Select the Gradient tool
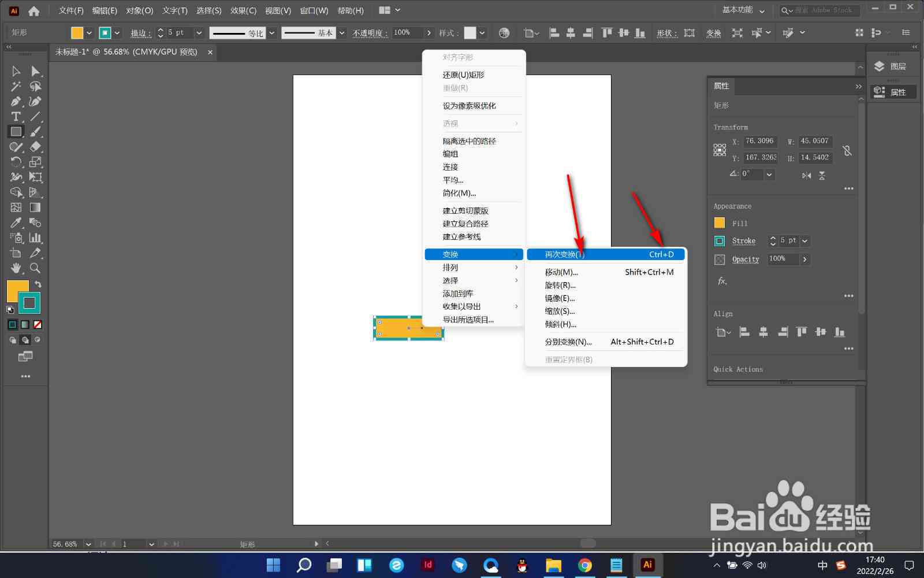Screen dimensions: 924x578 coord(35,207)
